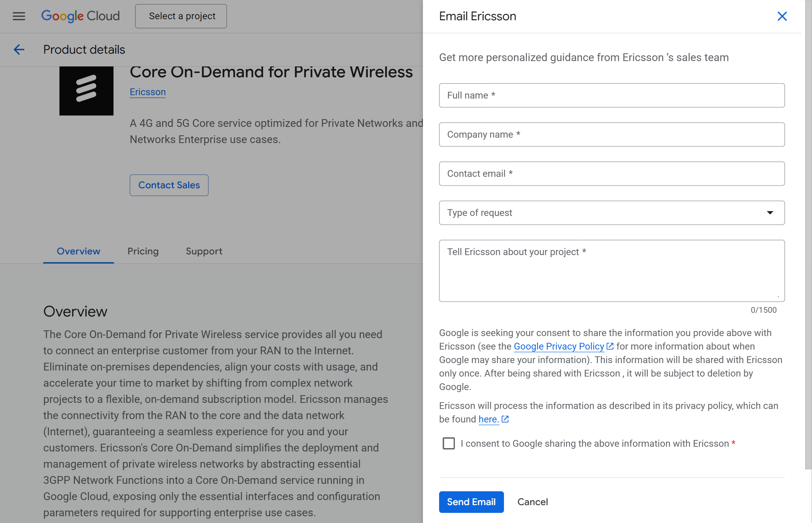
Task: Click the Contact Sales button
Action: click(x=169, y=185)
